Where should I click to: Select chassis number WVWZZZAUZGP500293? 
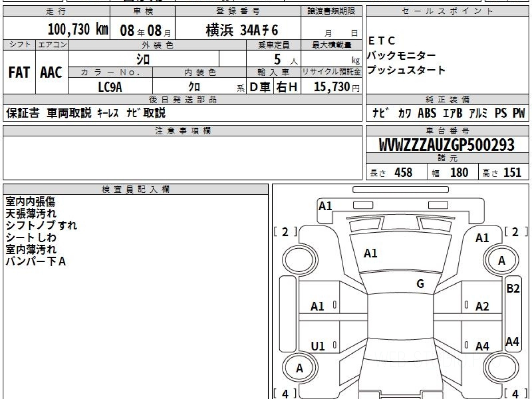point(447,145)
